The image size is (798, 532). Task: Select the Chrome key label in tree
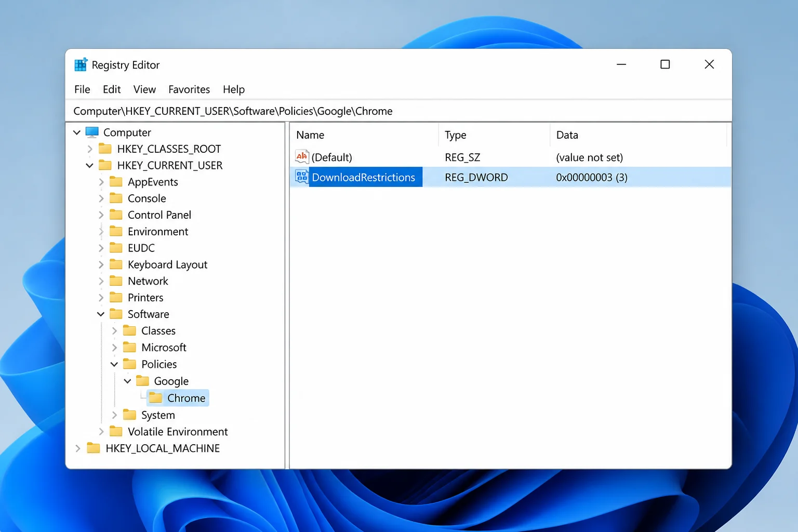pos(187,398)
